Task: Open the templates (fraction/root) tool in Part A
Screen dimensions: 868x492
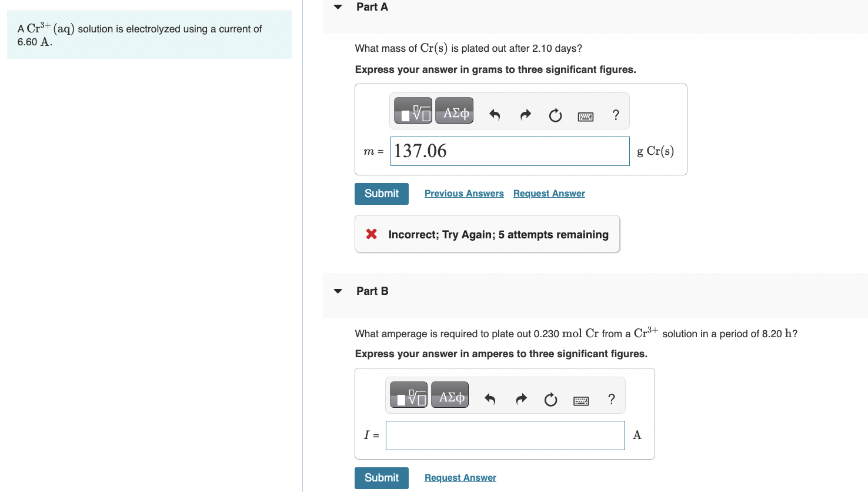Action: pyautogui.click(x=413, y=111)
